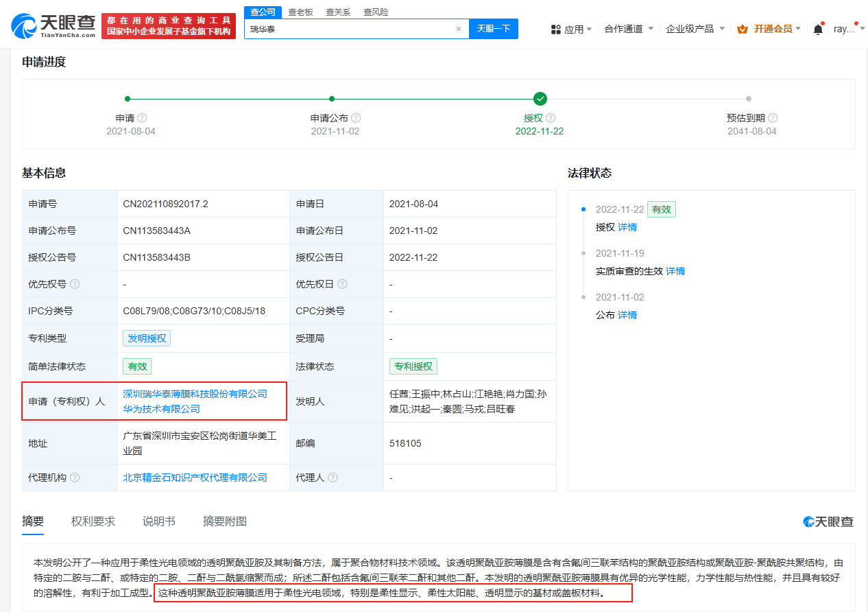Click 详情 next to 公布 legal status

point(627,315)
